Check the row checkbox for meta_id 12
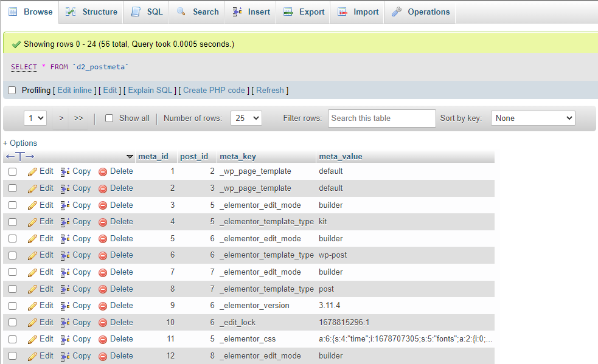The image size is (598, 364). click(x=13, y=356)
